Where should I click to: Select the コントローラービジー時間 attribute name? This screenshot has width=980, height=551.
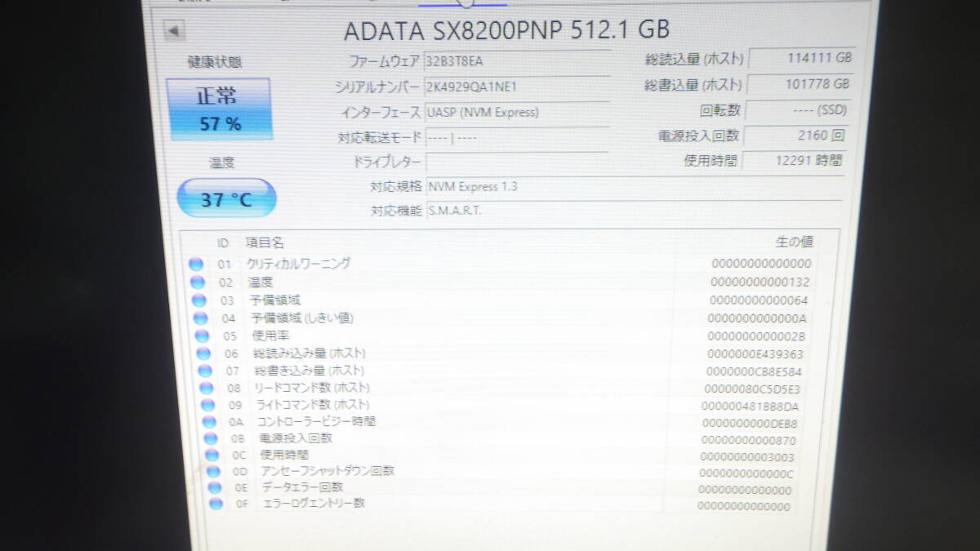pyautogui.click(x=316, y=422)
